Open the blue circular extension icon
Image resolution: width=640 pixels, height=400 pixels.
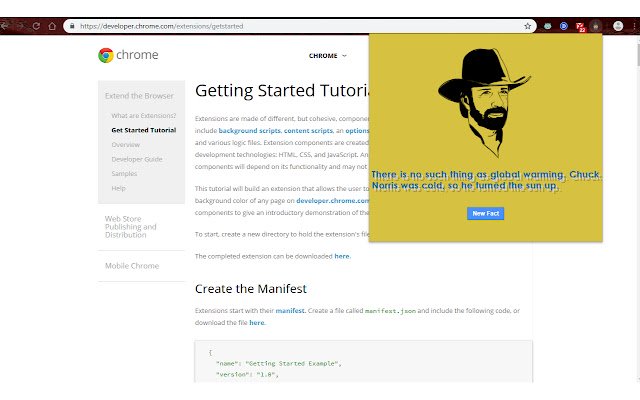[x=564, y=26]
